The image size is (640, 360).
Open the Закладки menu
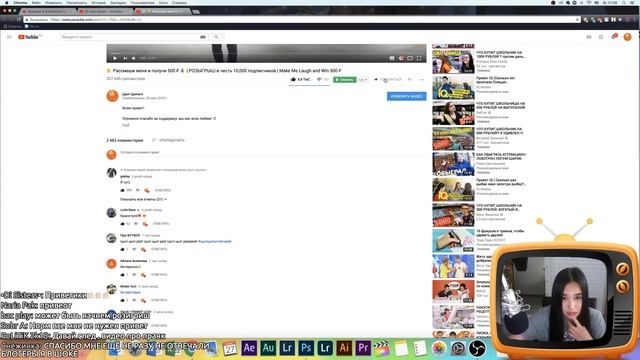point(118,2)
